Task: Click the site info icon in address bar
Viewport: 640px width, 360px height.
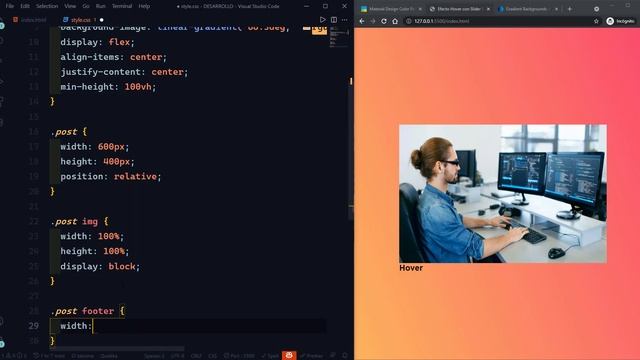Action: click(x=409, y=21)
